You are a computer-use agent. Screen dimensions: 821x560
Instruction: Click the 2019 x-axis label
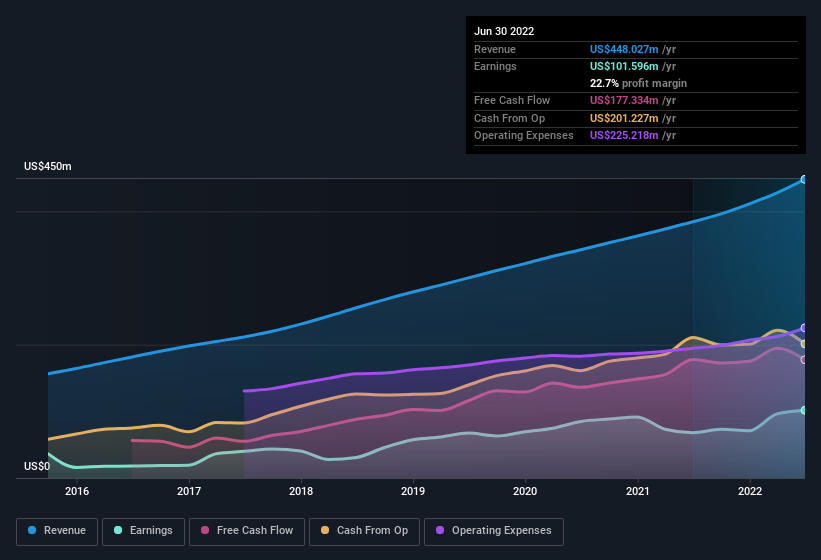point(413,491)
